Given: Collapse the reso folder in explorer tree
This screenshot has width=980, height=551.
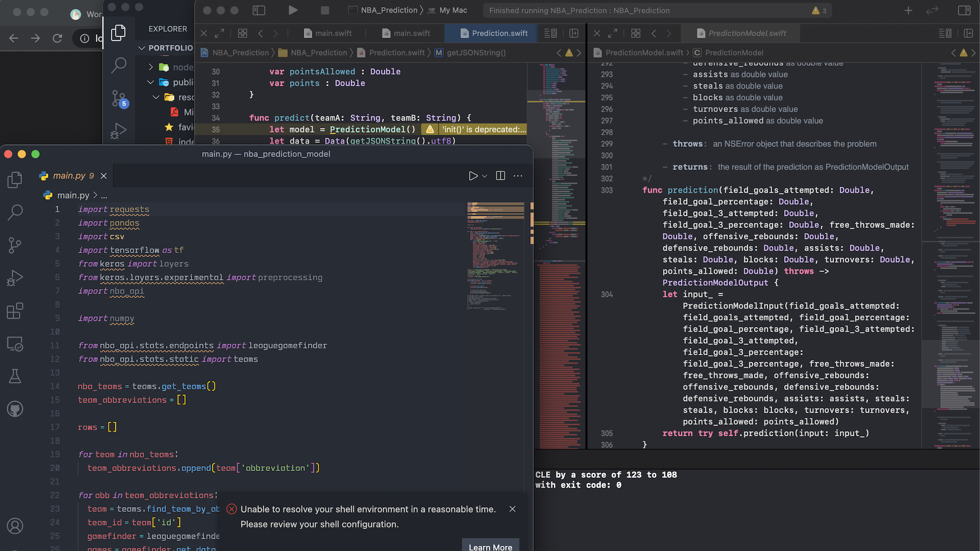Looking at the screenshot, I should pyautogui.click(x=156, y=97).
